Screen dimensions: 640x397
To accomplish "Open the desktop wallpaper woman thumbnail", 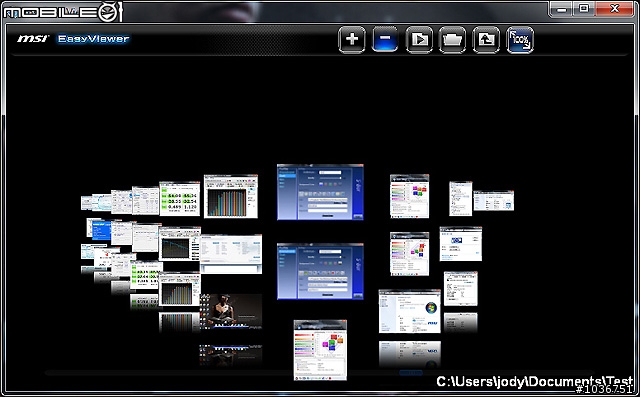I will coord(231,311).
